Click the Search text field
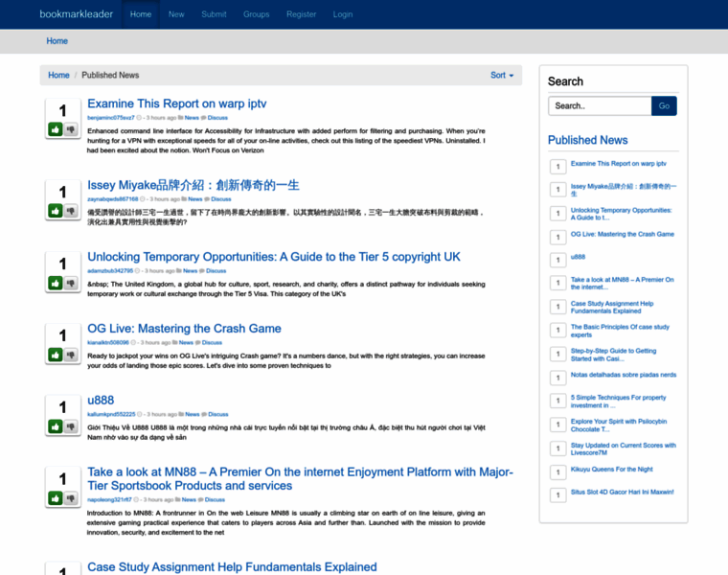The image size is (728, 575). pos(600,106)
